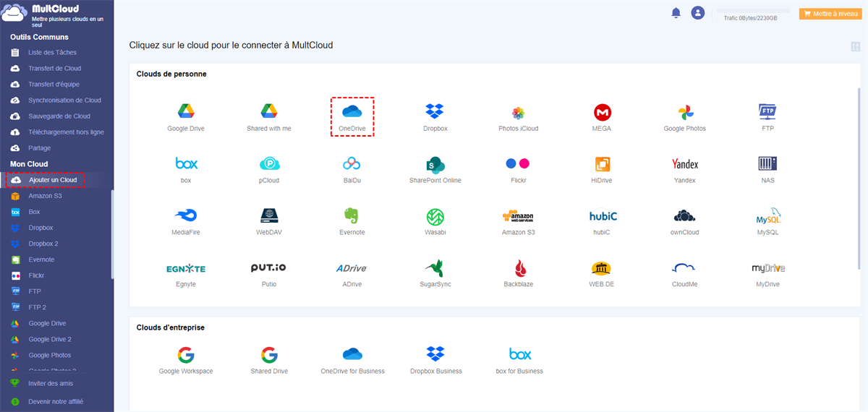This screenshot has width=868, height=412.
Task: Select the Shared Drive enterprise cloud
Action: click(269, 361)
